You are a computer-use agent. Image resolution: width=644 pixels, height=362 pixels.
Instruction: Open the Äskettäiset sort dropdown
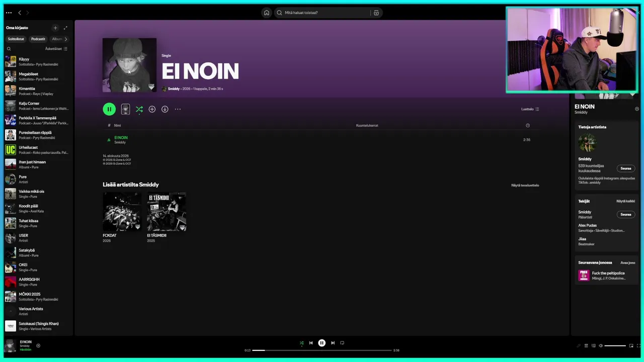(56, 49)
